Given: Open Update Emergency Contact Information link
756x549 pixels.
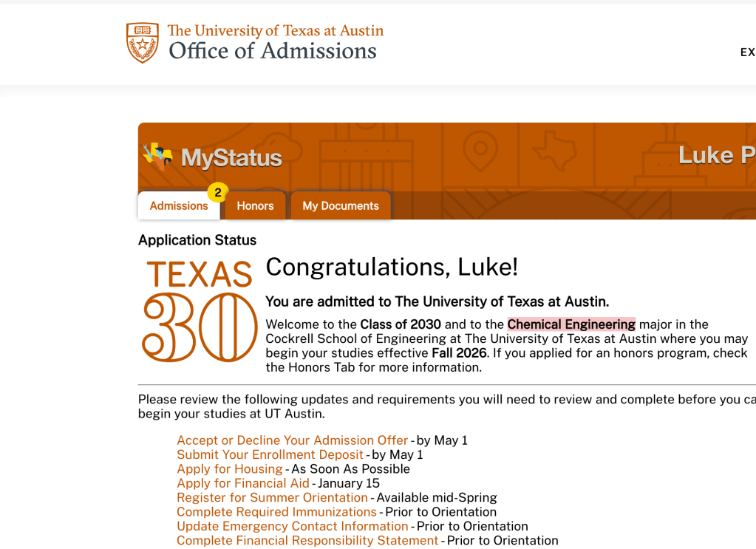Looking at the screenshot, I should (292, 526).
